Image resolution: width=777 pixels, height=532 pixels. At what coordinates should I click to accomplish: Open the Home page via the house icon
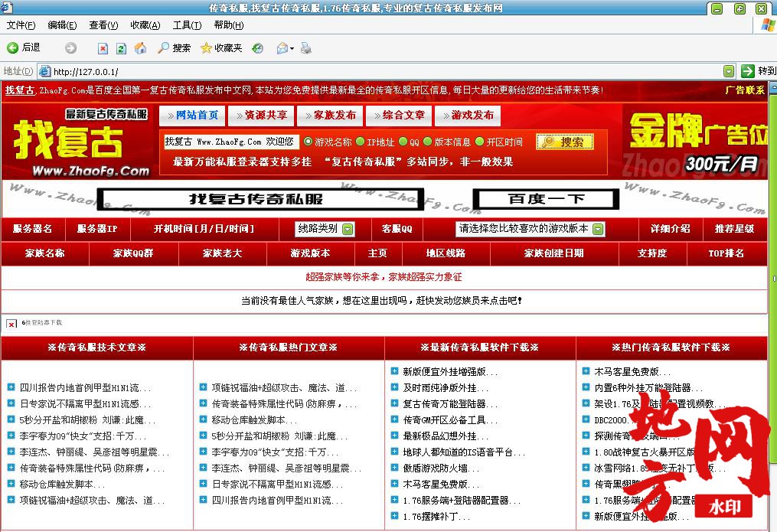point(140,48)
